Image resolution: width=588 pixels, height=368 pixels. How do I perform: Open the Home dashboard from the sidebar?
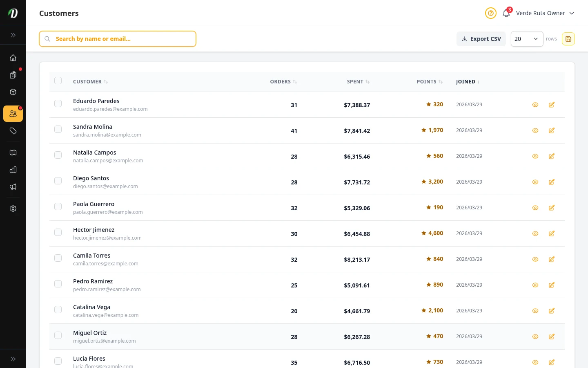[x=13, y=58]
